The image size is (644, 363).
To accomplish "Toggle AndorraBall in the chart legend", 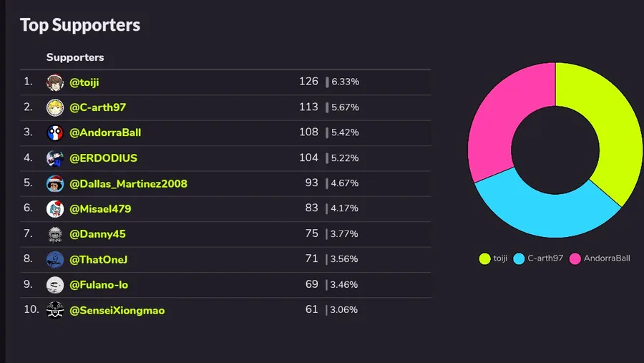I will (600, 258).
